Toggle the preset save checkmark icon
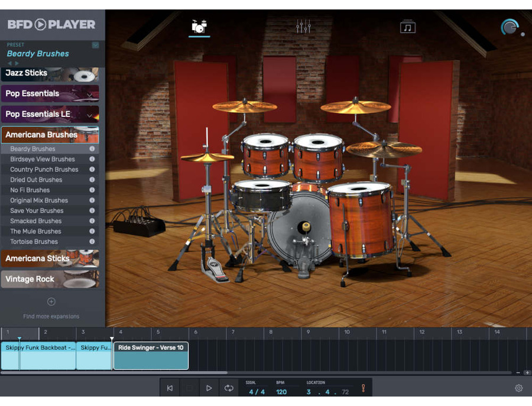The image size is (532, 406). pyautogui.click(x=95, y=45)
